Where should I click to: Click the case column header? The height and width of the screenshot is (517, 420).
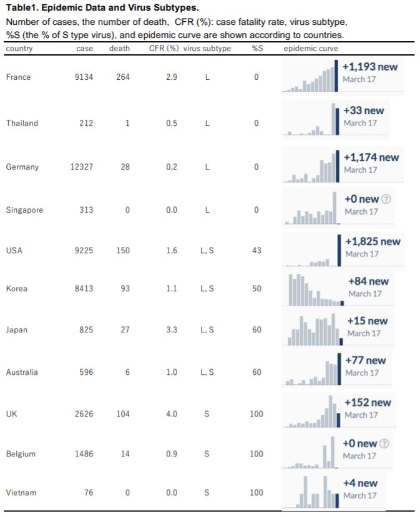coord(84,49)
